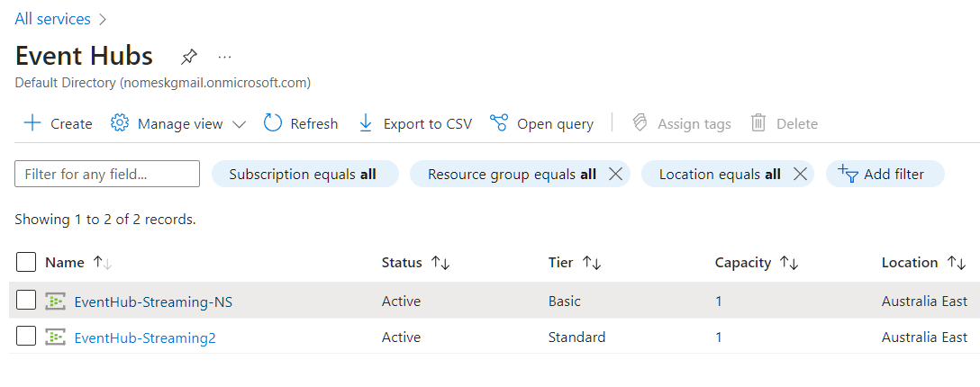Check the EventHub-Streaming2 row checkbox
Viewport: 980px width, 387px height.
pyautogui.click(x=26, y=337)
